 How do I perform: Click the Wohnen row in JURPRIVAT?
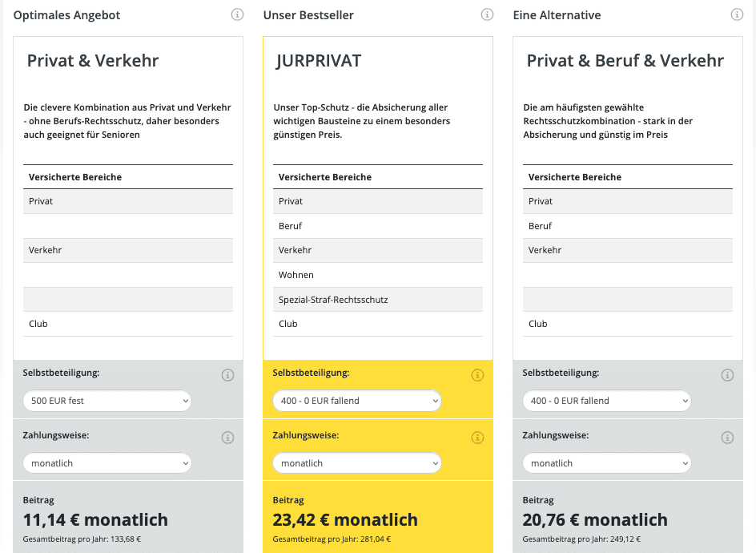378,275
